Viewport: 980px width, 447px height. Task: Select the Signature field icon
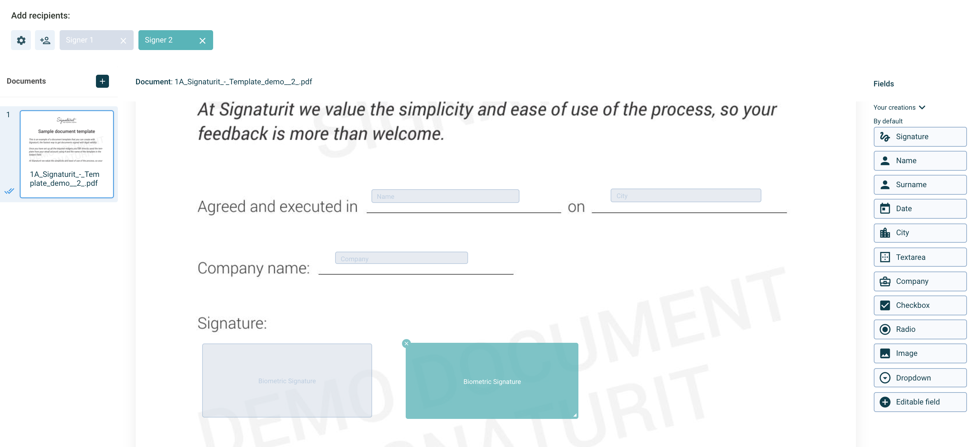tap(885, 136)
